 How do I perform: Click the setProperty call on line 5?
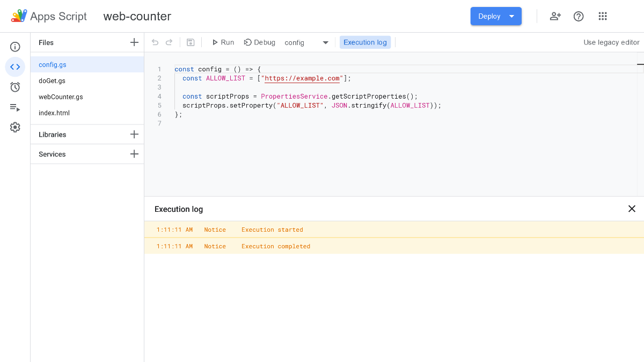point(253,106)
